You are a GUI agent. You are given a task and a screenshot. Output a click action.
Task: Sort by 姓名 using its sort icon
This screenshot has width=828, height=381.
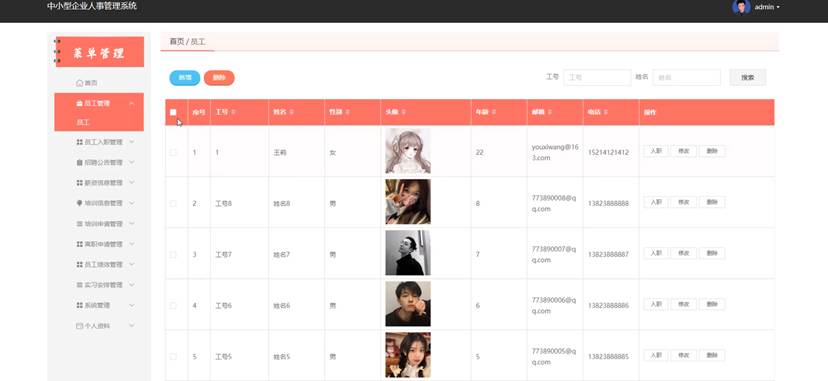291,112
